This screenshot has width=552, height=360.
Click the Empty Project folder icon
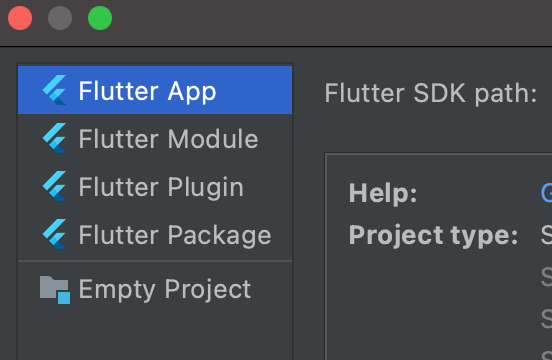[55, 290]
